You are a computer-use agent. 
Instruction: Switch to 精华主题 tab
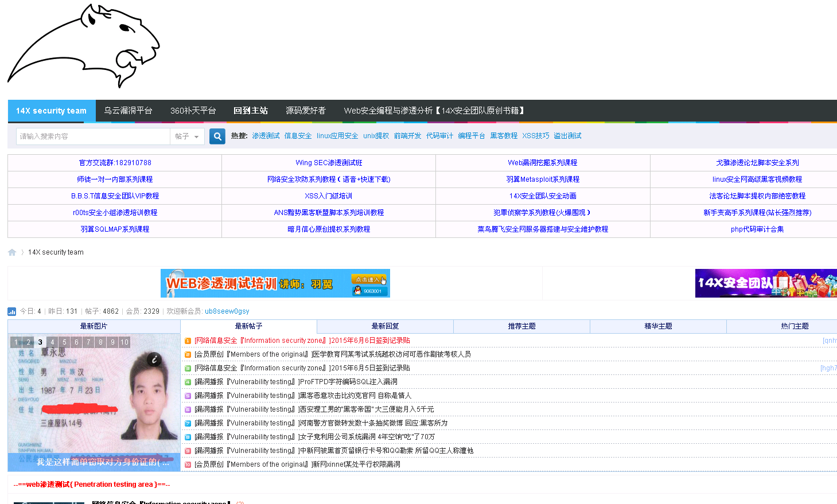pyautogui.click(x=658, y=326)
